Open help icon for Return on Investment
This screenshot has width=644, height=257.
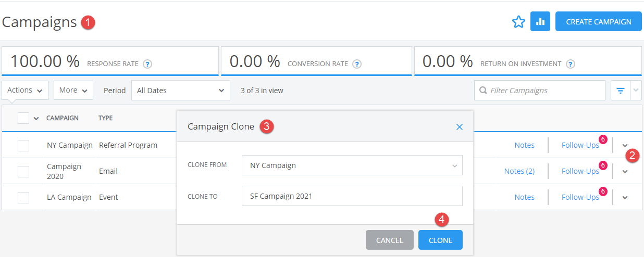click(x=571, y=64)
